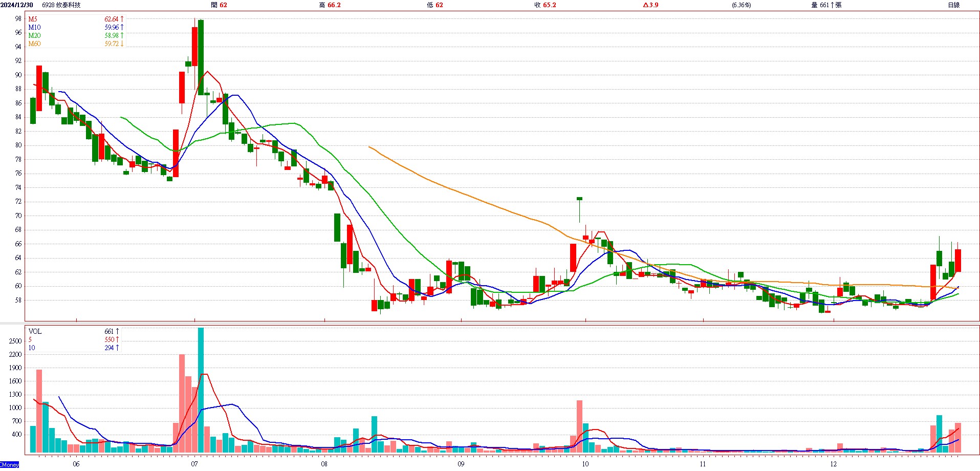This screenshot has width=980, height=471.
Task: Click the VOL label in the volume panel
Action: pos(35,332)
